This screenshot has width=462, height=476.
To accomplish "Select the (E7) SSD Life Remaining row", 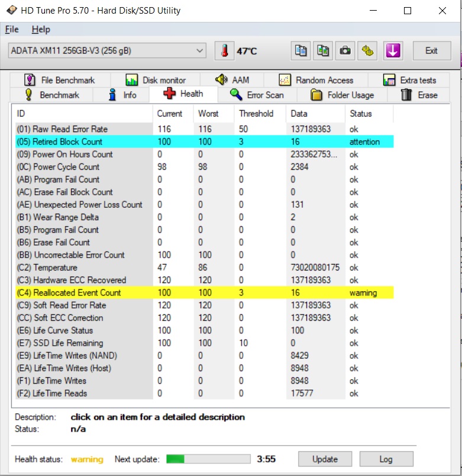I will point(205,343).
